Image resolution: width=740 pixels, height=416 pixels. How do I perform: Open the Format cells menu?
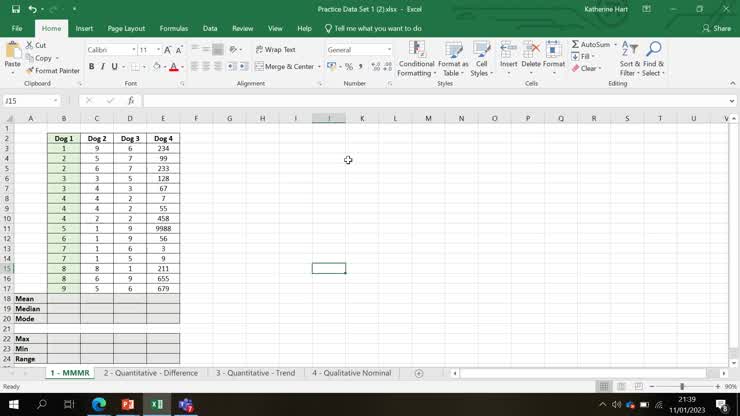[554, 58]
